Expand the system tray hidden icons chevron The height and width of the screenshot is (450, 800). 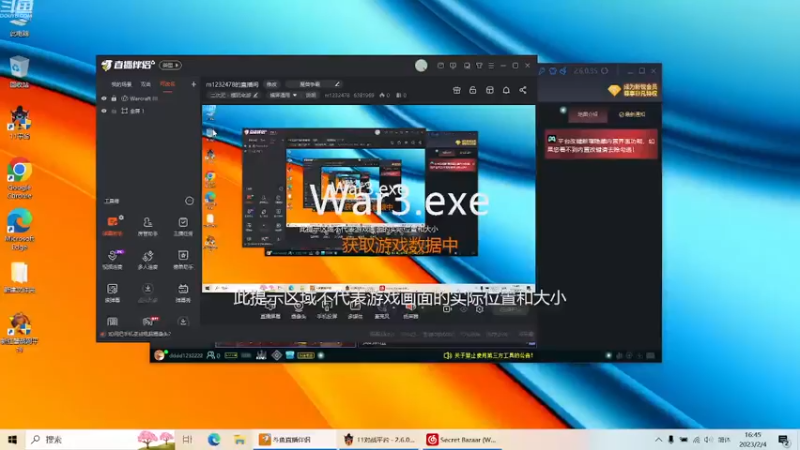pyautogui.click(x=658, y=439)
